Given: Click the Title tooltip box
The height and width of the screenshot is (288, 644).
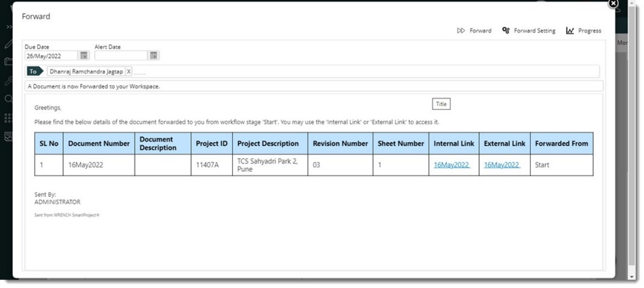Looking at the screenshot, I should [x=441, y=104].
